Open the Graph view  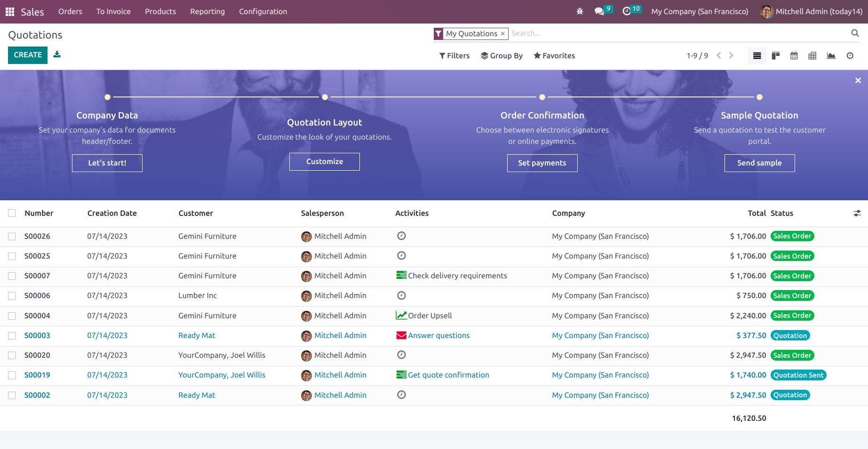831,55
